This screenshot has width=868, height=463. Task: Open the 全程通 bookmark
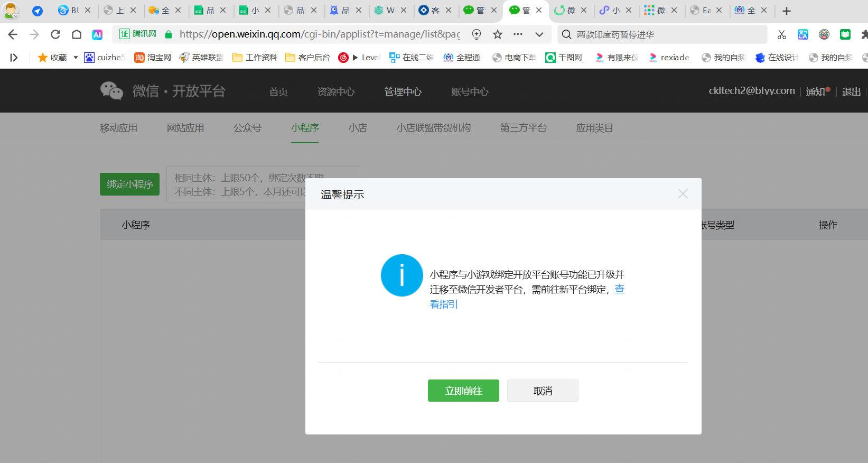pos(463,58)
